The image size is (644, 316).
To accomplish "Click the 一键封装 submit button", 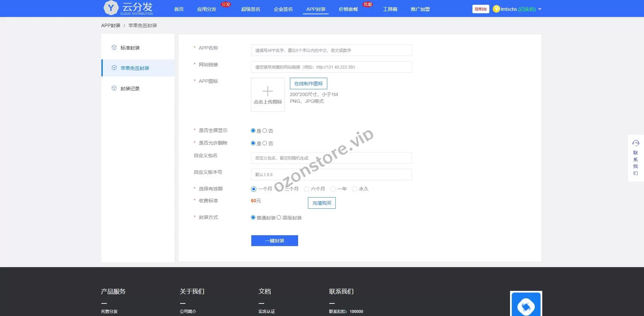I will (274, 241).
